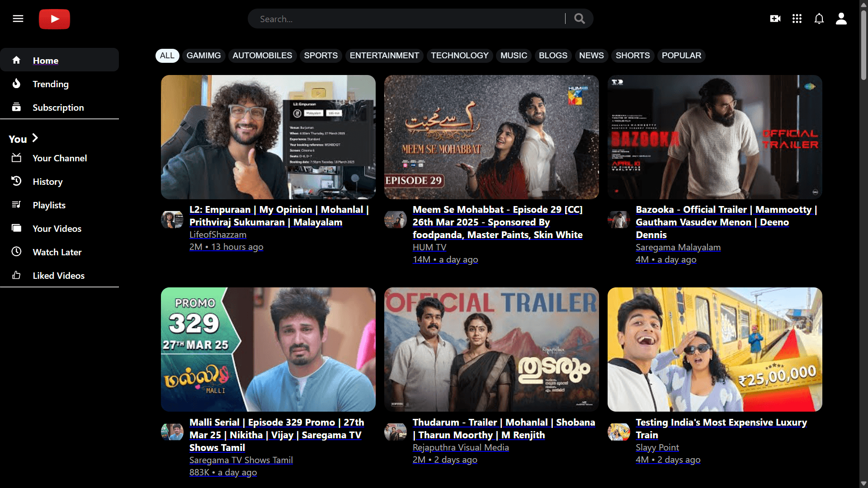Open the Slayy Point channel link
This screenshot has height=488, width=868.
[657, 447]
